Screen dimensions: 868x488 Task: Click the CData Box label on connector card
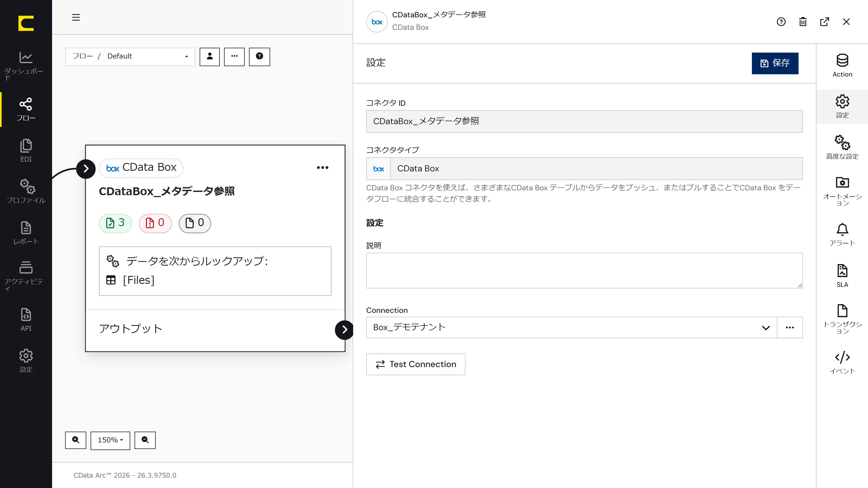pos(141,168)
